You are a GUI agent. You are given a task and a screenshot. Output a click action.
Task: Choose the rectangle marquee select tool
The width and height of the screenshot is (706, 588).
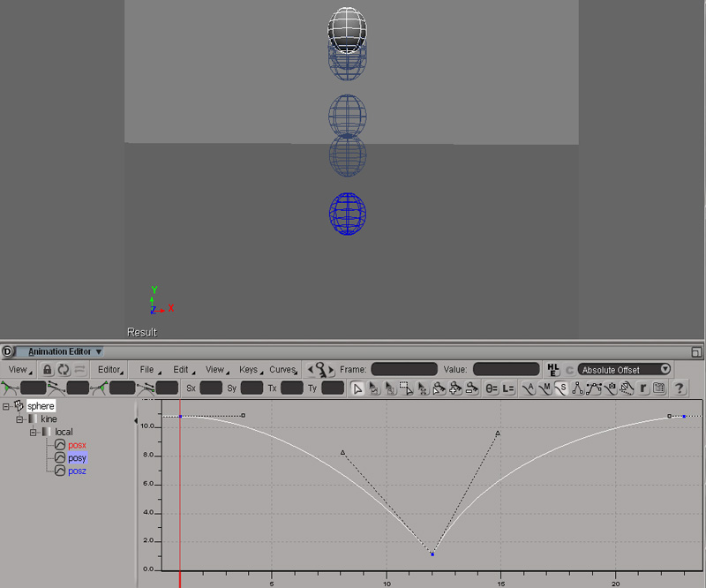click(406, 388)
